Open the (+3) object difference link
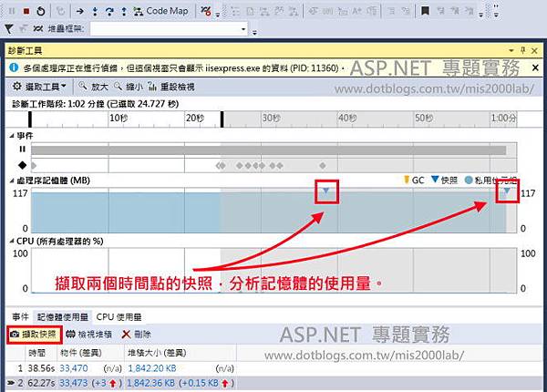 (x=107, y=383)
